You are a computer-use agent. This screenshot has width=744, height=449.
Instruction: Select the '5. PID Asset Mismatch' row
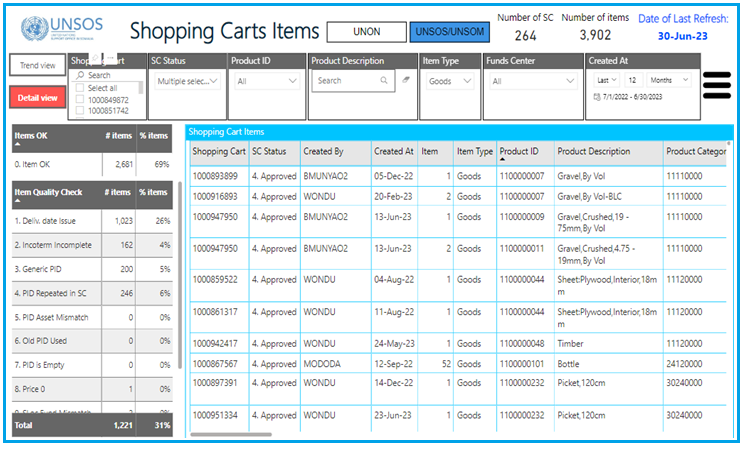tap(92, 318)
